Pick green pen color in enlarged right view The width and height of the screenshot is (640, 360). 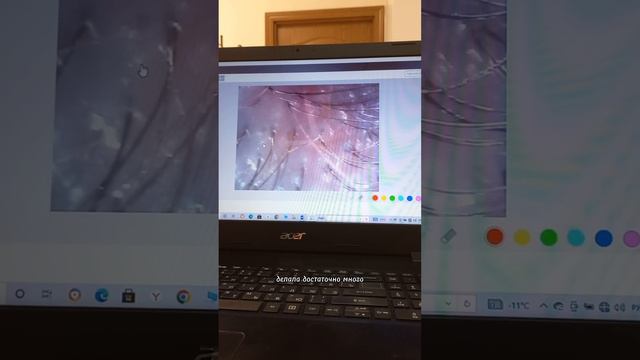click(x=549, y=238)
